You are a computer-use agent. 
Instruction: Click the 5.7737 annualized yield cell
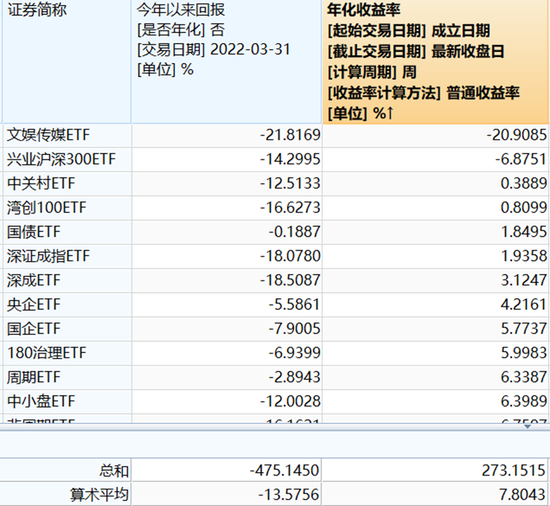pyautogui.click(x=435, y=329)
